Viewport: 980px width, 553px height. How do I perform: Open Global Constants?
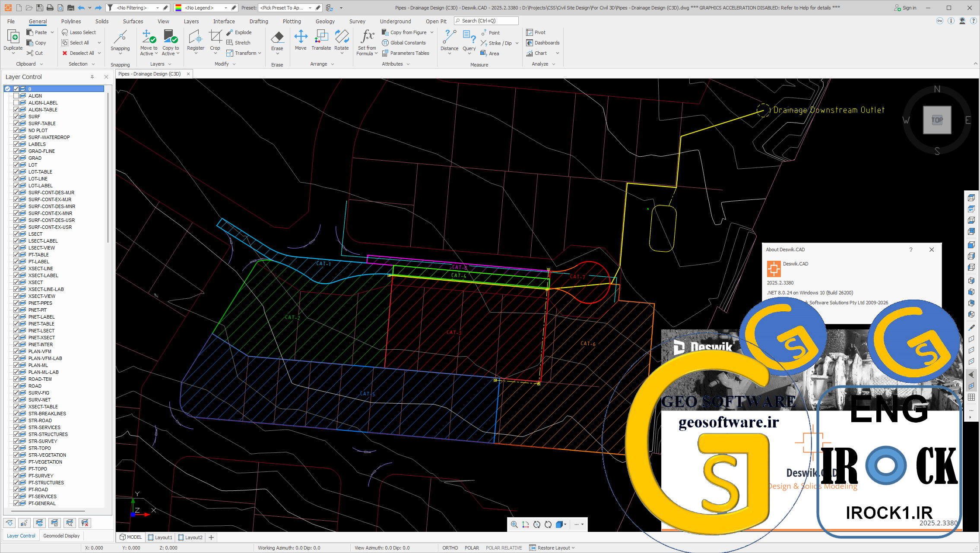coord(404,43)
